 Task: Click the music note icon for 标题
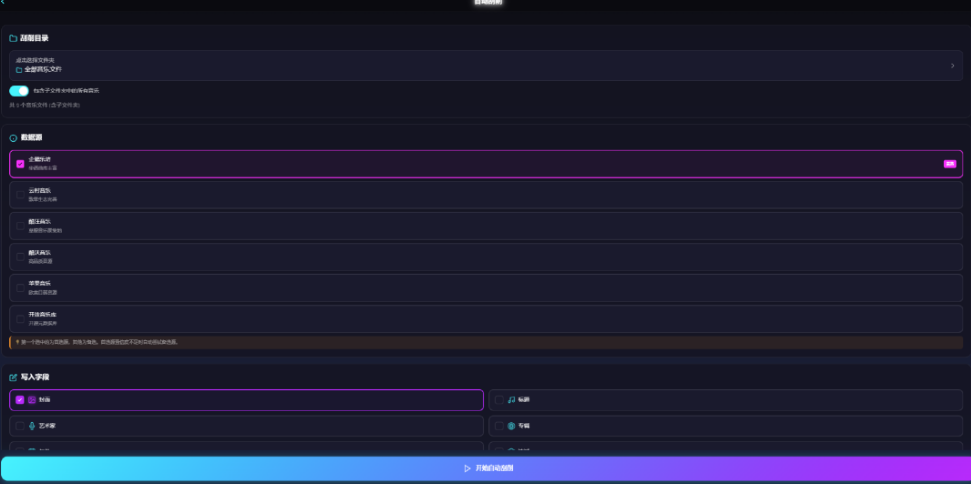[x=512, y=400]
